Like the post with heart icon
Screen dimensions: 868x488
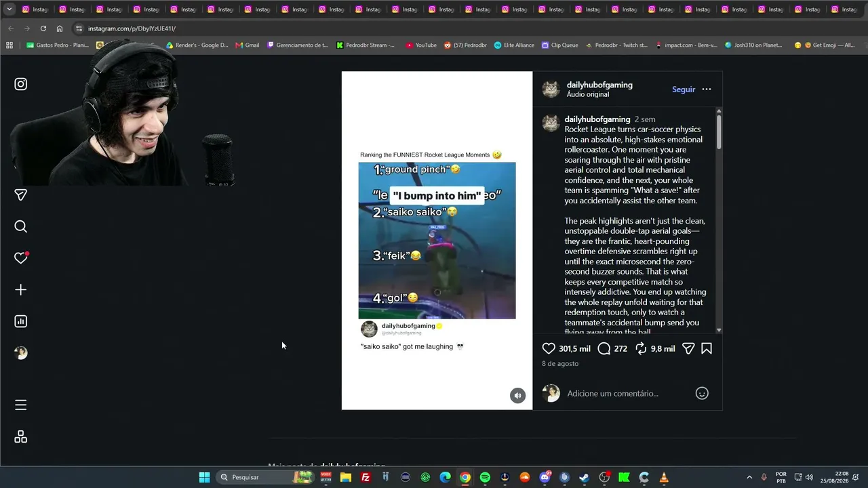pos(549,348)
